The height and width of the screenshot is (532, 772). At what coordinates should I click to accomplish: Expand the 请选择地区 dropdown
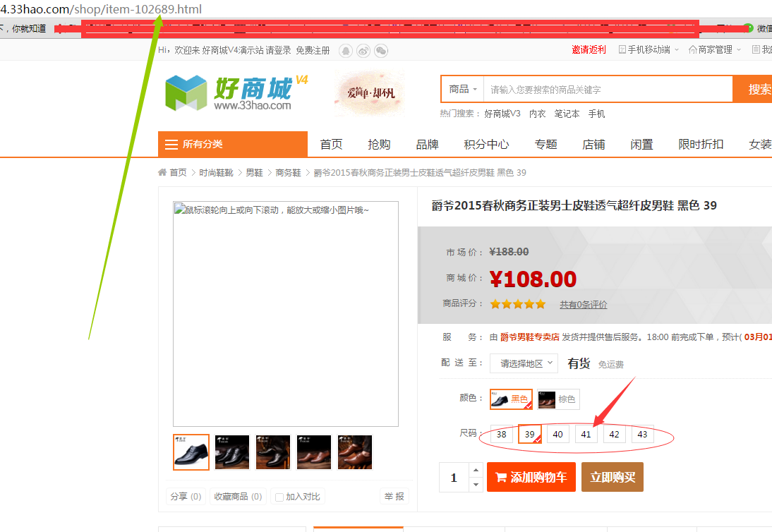524,363
